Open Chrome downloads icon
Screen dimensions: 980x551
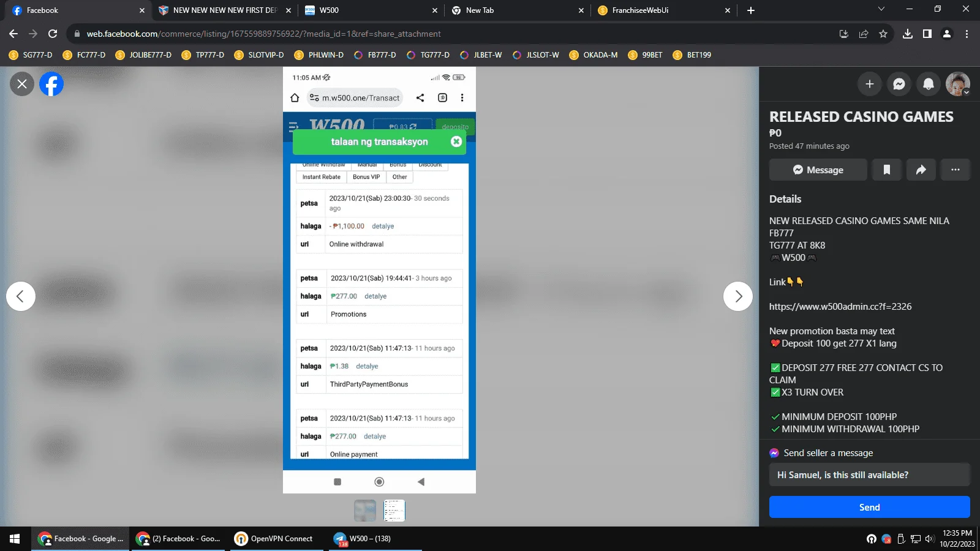point(908,34)
